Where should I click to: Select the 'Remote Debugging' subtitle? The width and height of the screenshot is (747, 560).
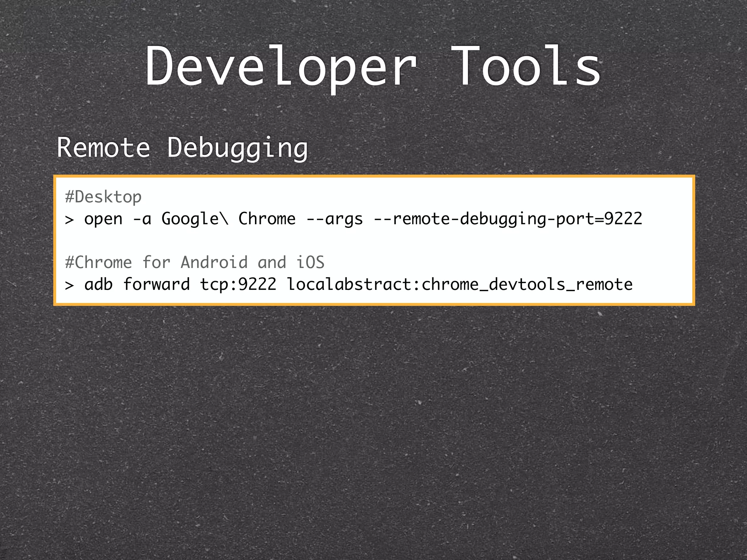tap(182, 148)
